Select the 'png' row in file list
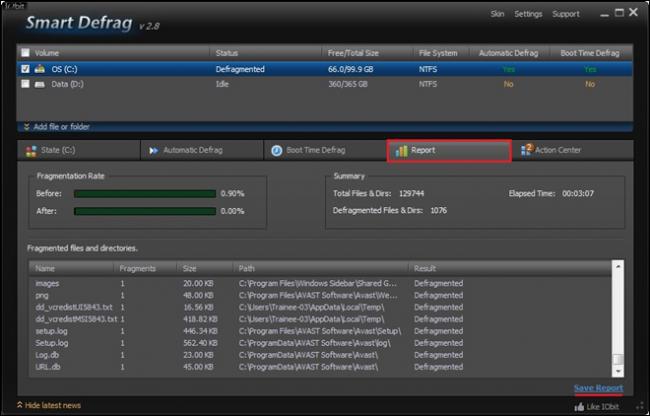 click(x=320, y=295)
